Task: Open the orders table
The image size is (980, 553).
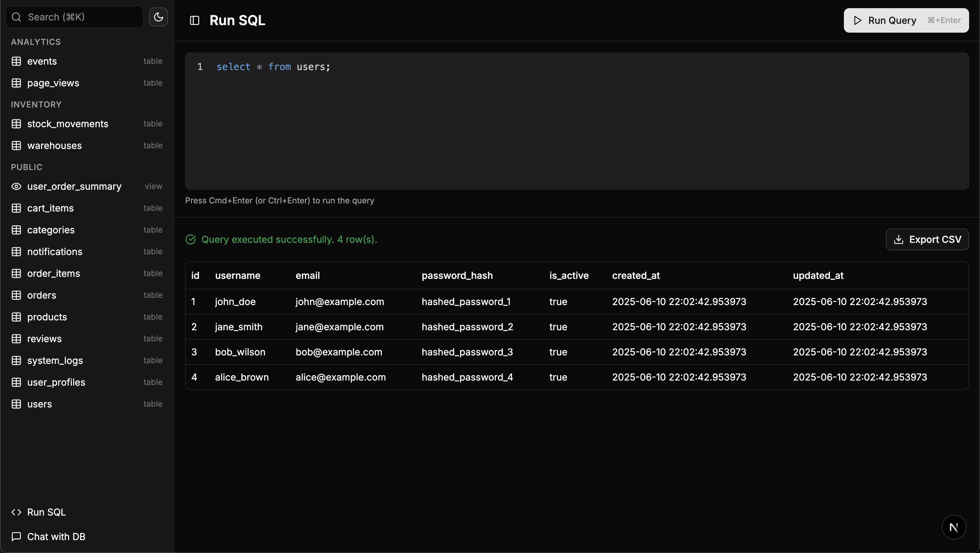Action: click(x=87, y=295)
